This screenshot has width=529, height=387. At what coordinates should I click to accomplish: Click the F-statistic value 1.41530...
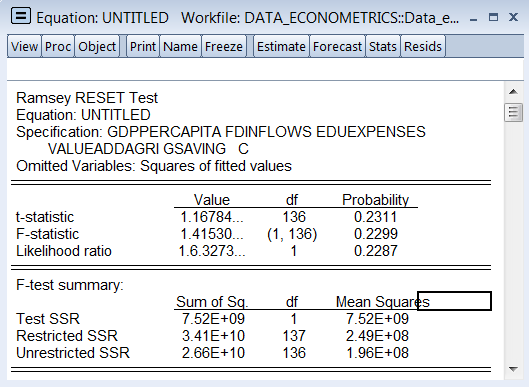tap(212, 234)
